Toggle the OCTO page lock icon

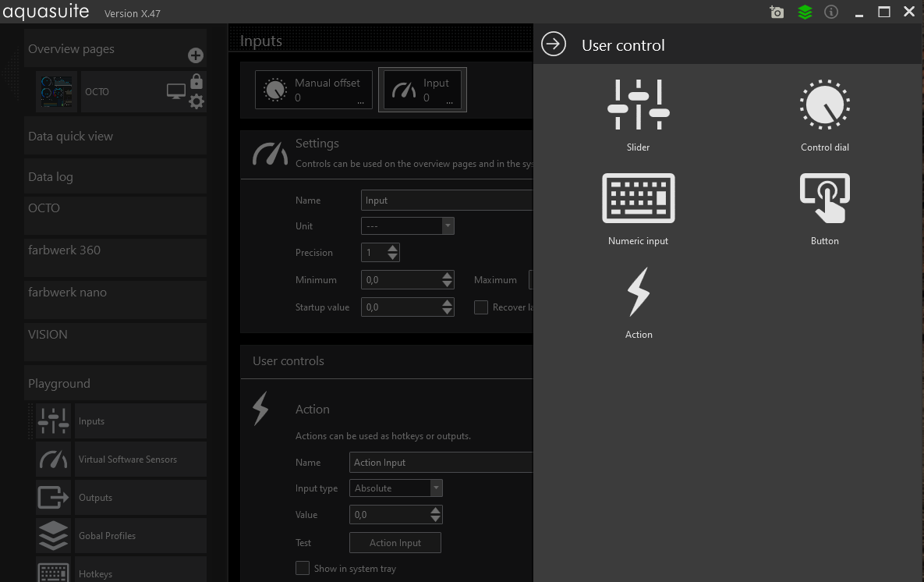click(x=196, y=81)
